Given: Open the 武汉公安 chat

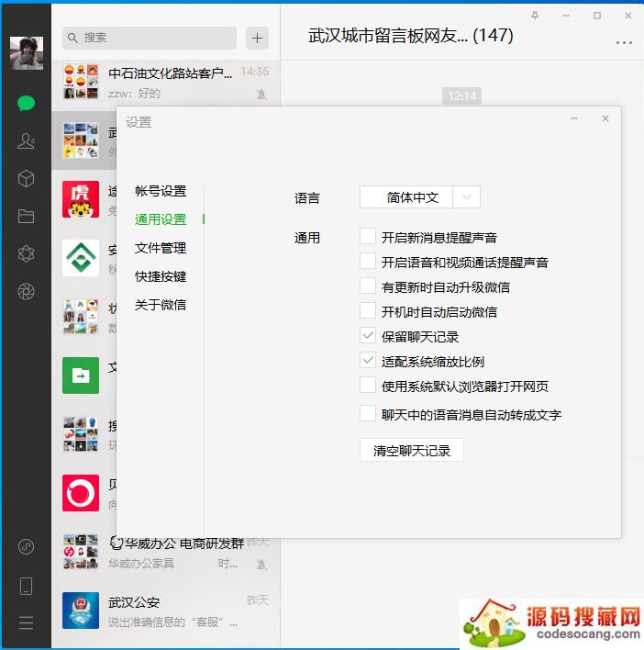Looking at the screenshot, I should pos(166,611).
